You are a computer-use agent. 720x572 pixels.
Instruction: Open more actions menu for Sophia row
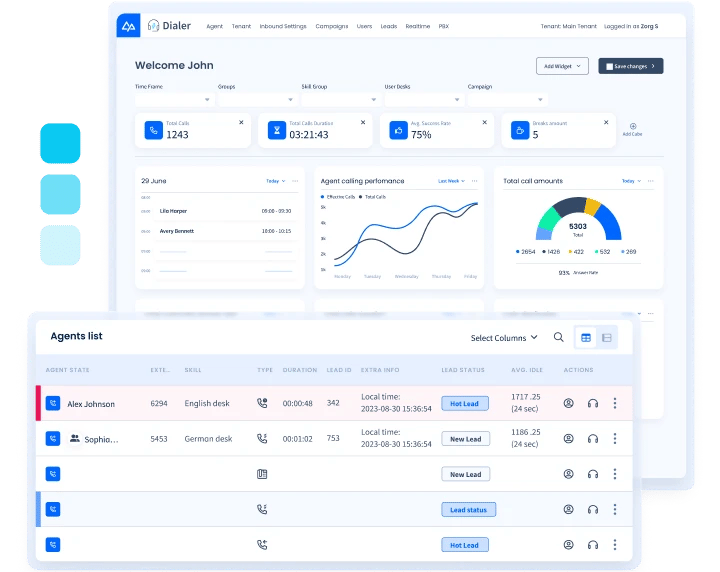tap(615, 438)
